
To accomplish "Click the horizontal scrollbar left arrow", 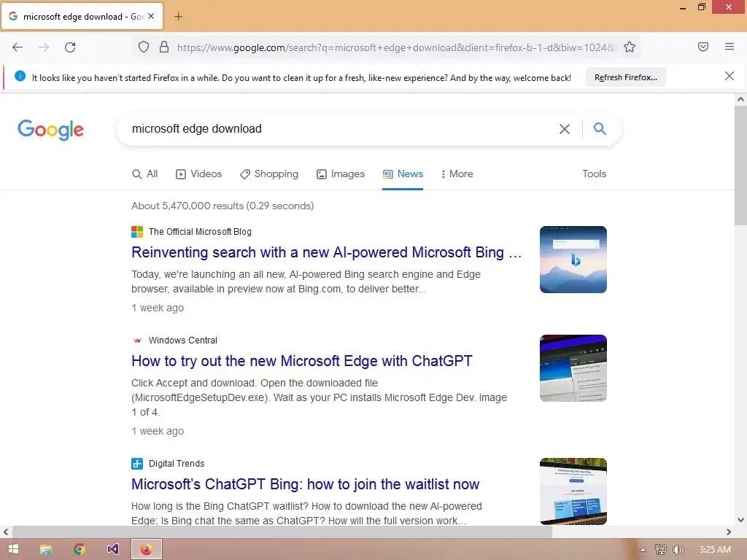I will [6, 532].
